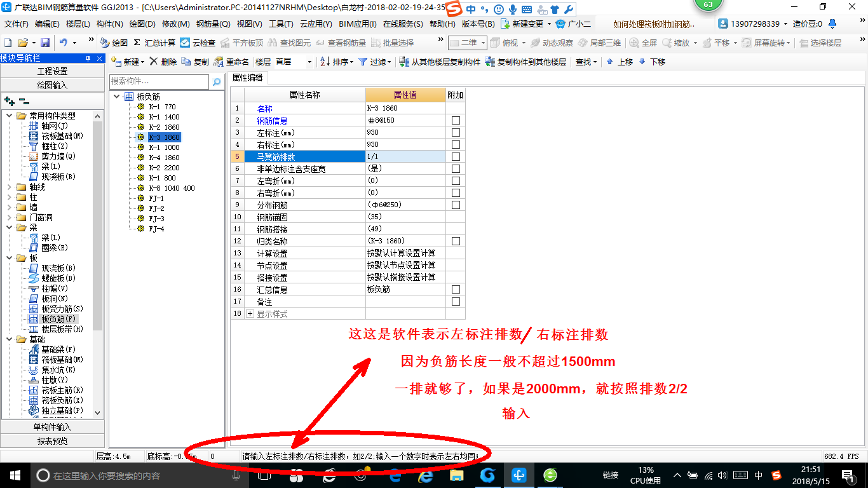
Task: Click 新建 to create a component
Action: coord(126,62)
